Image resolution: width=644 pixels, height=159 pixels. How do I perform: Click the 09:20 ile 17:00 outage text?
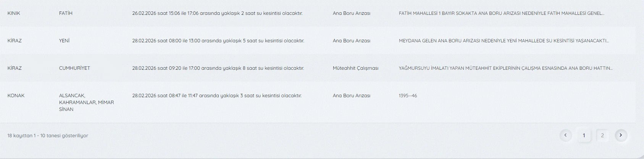(x=218, y=68)
